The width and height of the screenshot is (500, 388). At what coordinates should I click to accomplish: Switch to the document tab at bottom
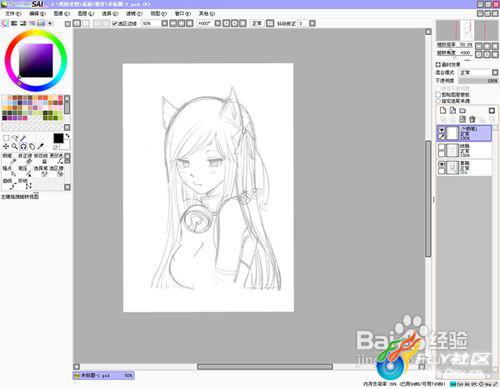click(x=103, y=376)
